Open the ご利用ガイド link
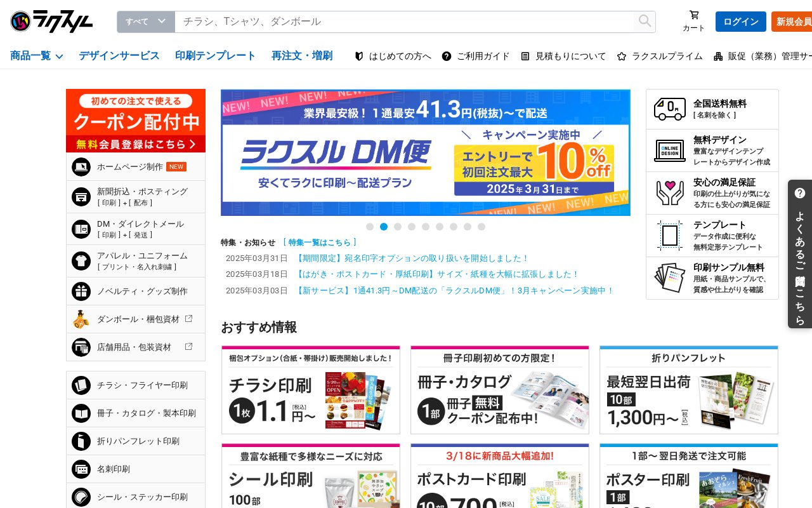 click(x=476, y=56)
